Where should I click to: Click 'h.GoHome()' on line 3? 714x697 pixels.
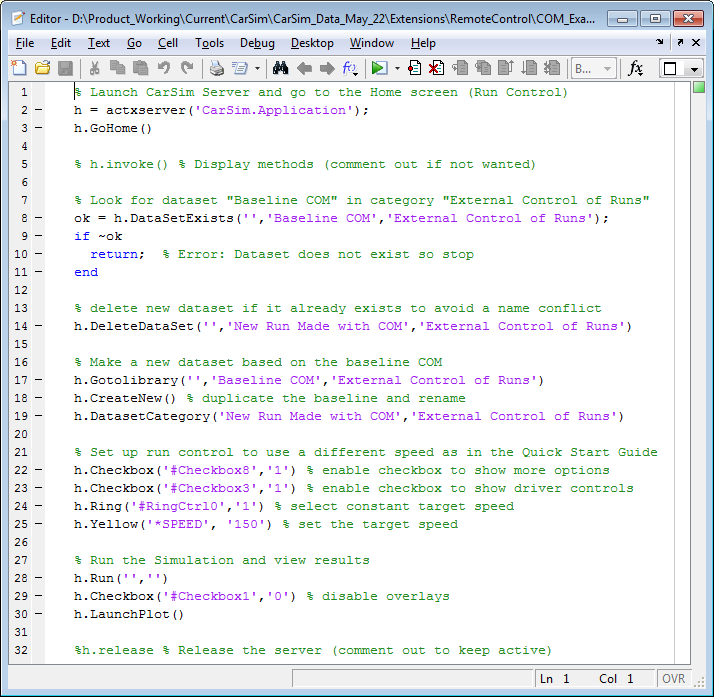pos(113,128)
